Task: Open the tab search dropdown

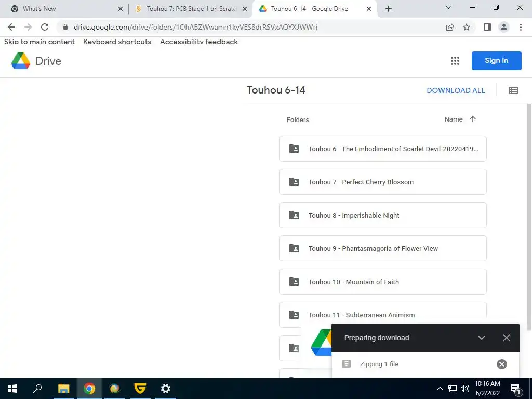Action: [448, 7]
